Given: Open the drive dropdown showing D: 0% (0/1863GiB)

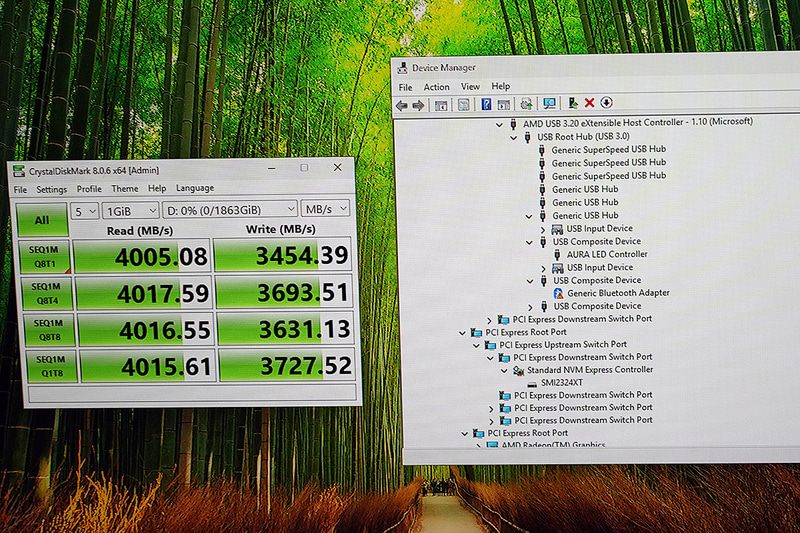Looking at the screenshot, I should (x=230, y=210).
